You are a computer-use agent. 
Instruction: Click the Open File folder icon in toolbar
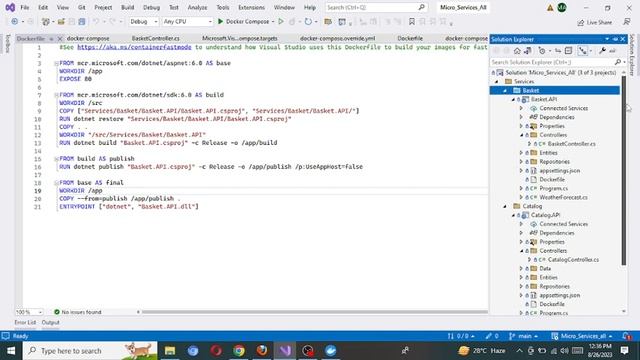61,22
